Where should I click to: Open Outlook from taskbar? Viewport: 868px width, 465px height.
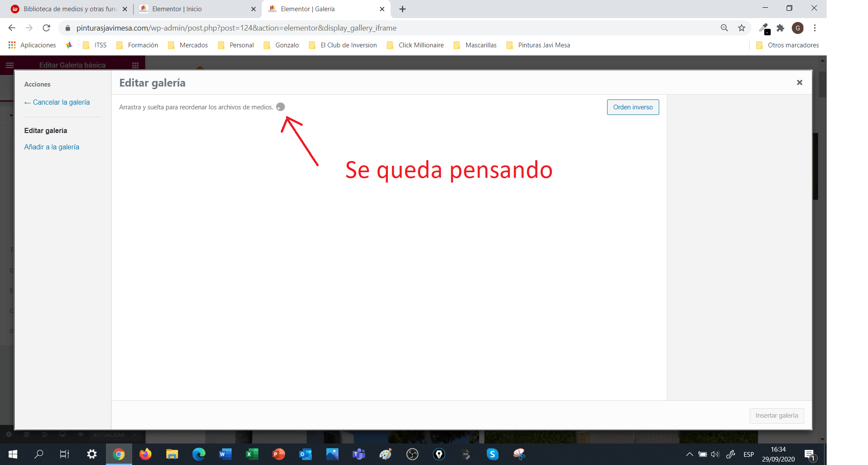click(x=305, y=454)
